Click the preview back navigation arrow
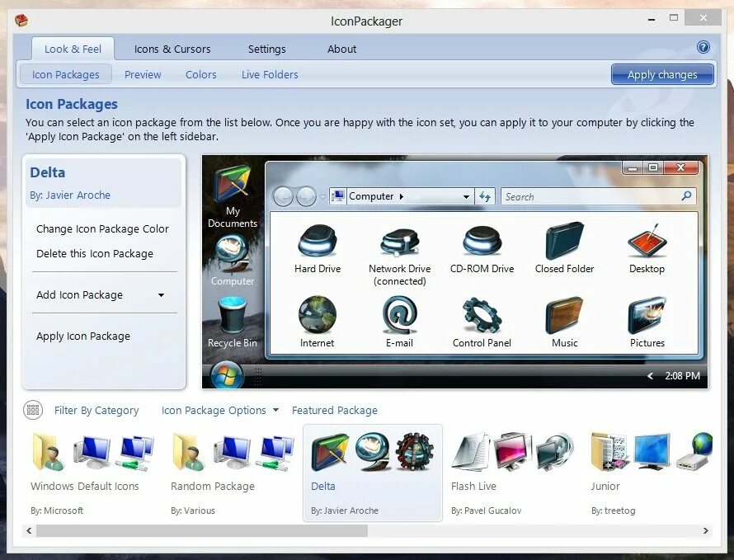This screenshot has height=560, width=734. (x=283, y=196)
